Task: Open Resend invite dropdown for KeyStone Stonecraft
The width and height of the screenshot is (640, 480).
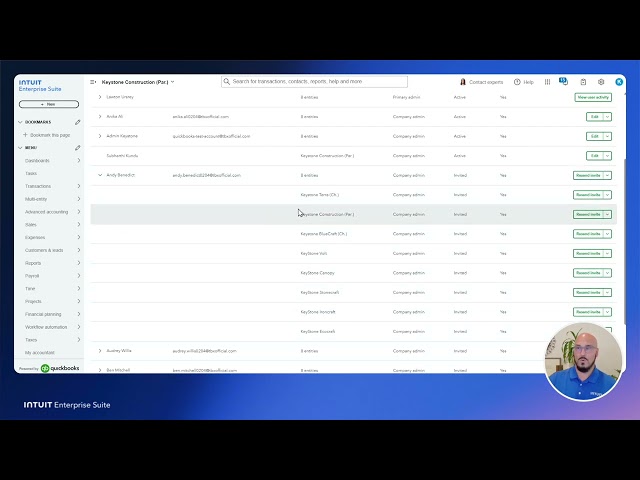Action: [x=607, y=292]
